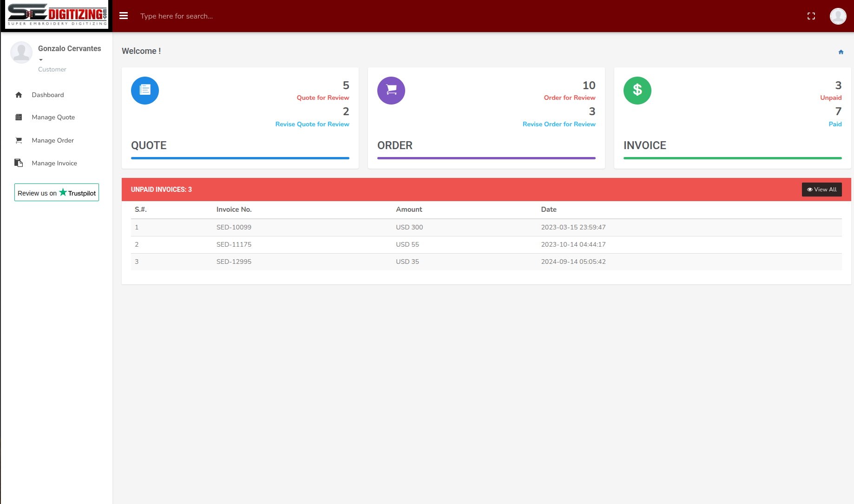Click the SE Digitizing logo
This screenshot has width=854, height=504.
(56, 15)
